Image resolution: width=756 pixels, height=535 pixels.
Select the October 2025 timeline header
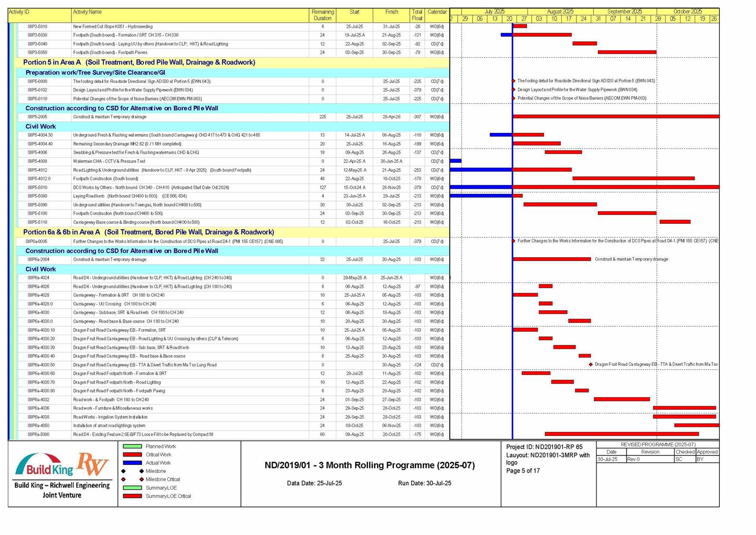pyautogui.click(x=687, y=11)
